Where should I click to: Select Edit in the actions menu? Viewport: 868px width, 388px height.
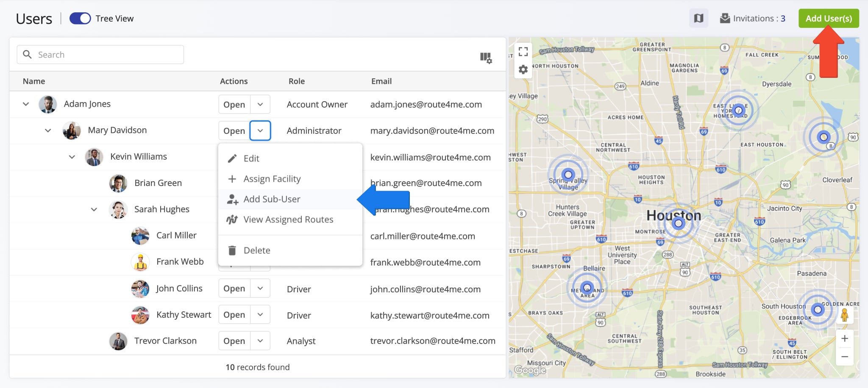click(290, 158)
